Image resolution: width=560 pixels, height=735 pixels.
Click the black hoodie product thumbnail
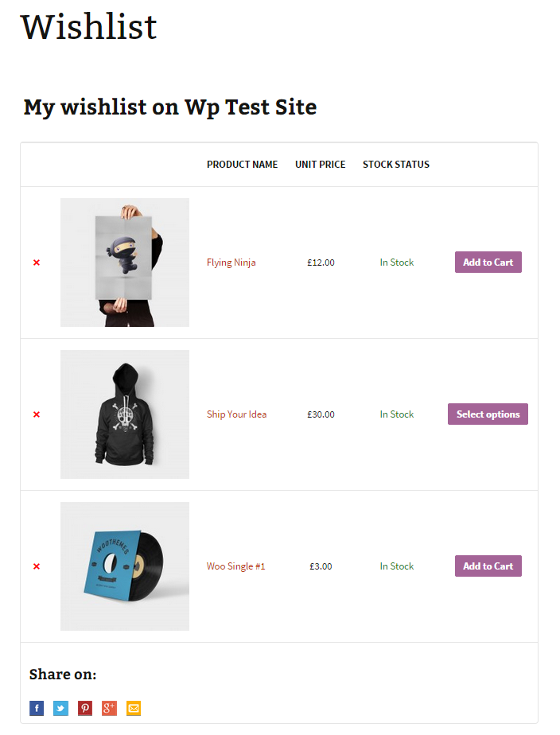(x=125, y=414)
